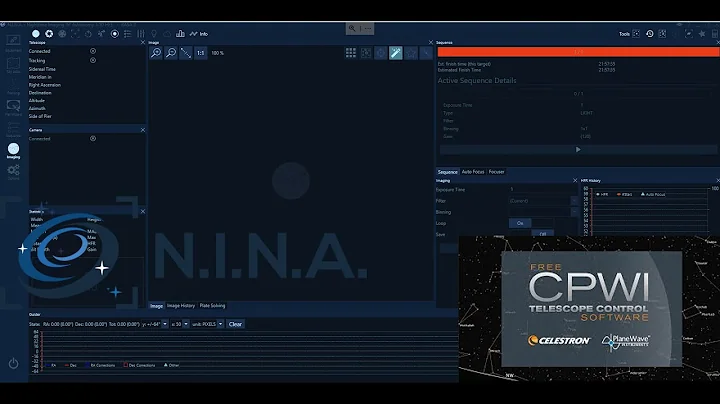Click the camera aperture icon in Info toolbar
This screenshot has width=720, height=404.
pos(49,34)
